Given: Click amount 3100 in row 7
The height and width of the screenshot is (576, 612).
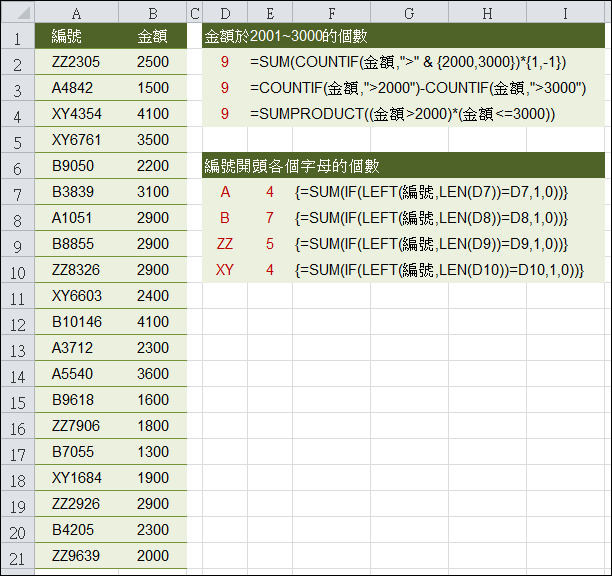Looking at the screenshot, I should 153,192.
